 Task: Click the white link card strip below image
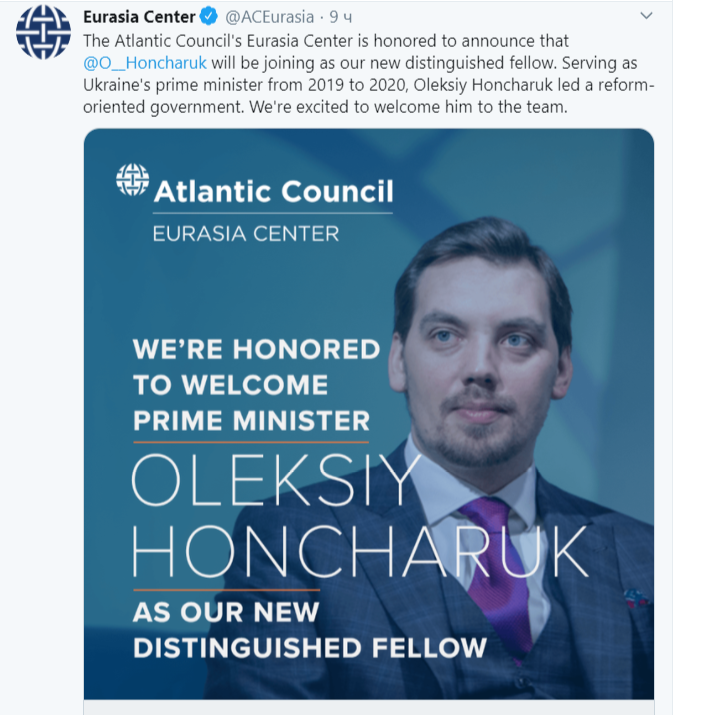click(x=369, y=706)
